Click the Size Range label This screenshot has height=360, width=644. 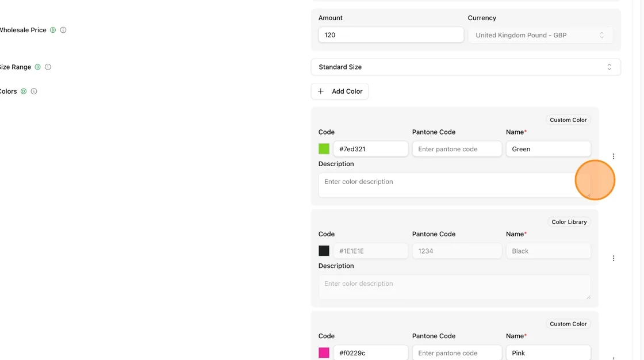click(16, 67)
